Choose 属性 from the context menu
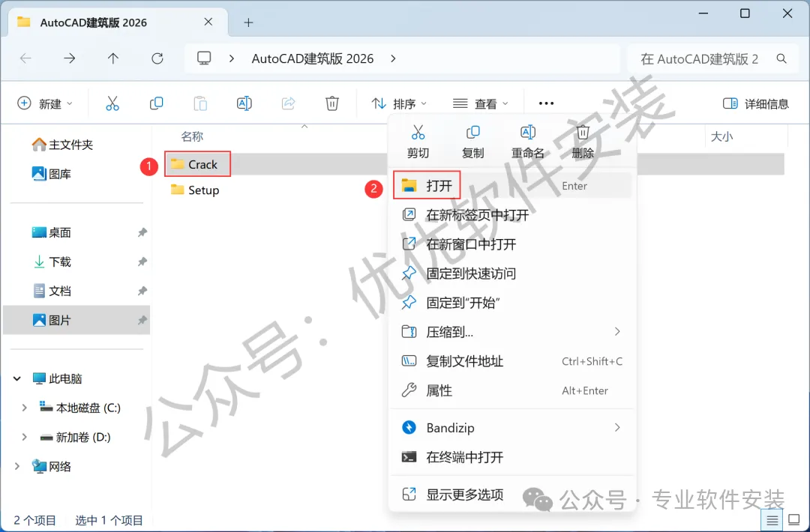 512,390
